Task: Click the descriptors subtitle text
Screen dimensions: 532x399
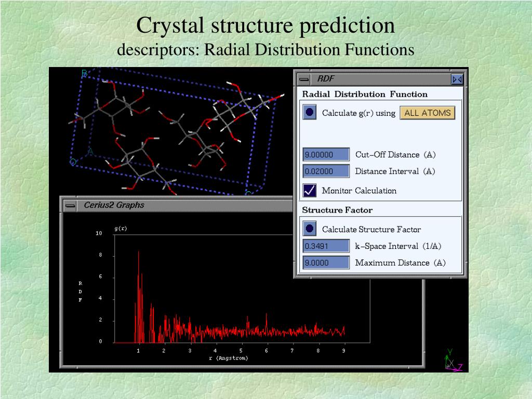Action: coord(265,49)
